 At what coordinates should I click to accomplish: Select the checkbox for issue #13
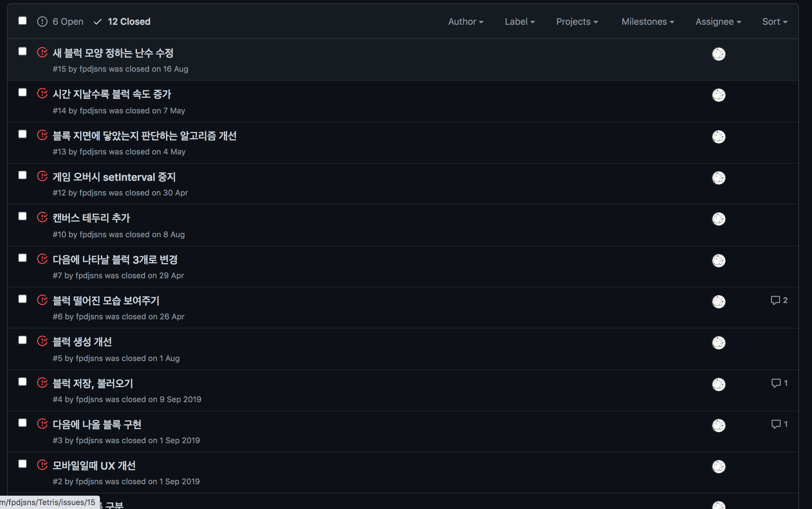22,134
